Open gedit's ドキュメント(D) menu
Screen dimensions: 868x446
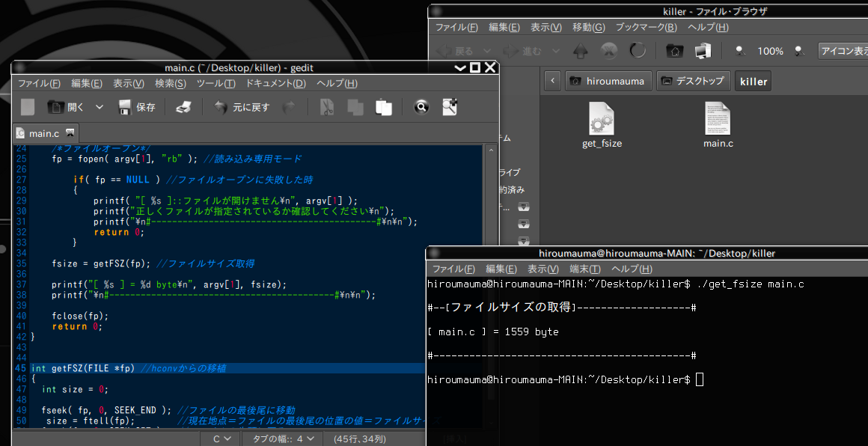[275, 84]
